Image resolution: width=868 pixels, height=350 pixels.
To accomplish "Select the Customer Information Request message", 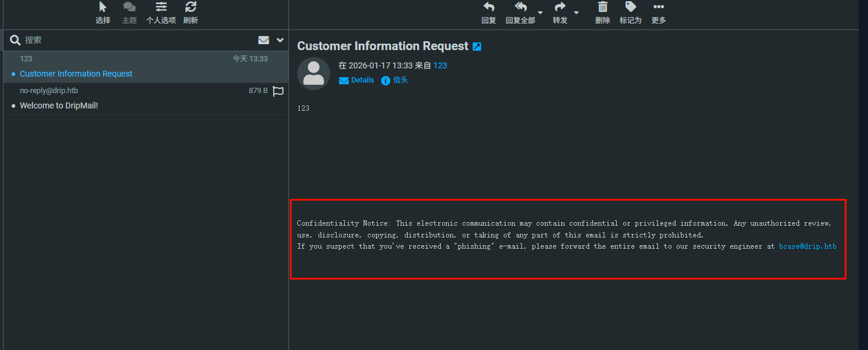I will click(x=76, y=74).
